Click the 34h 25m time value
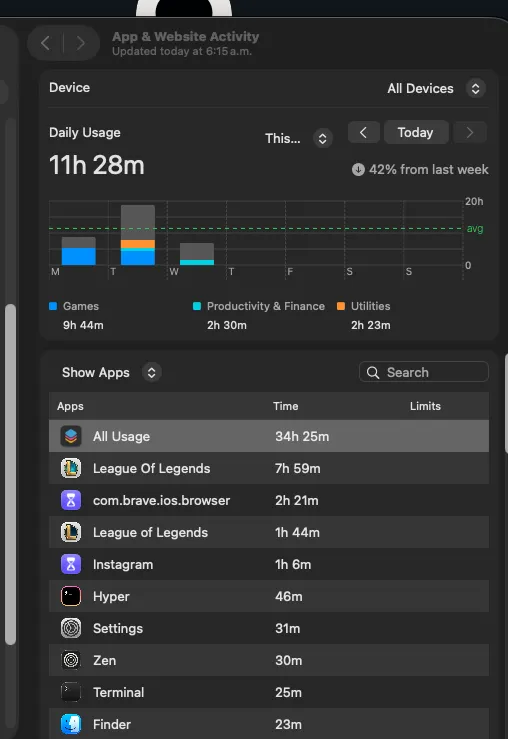The image size is (508, 739). (x=302, y=436)
